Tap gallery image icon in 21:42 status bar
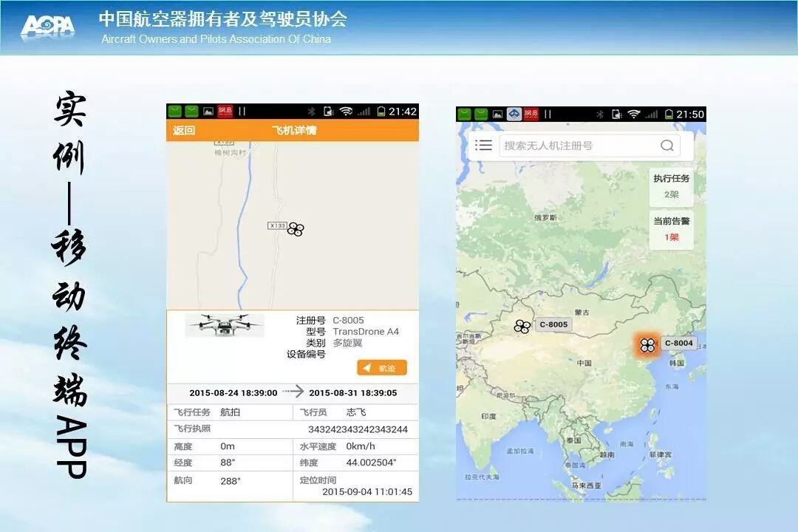The image size is (798, 532). tap(208, 111)
